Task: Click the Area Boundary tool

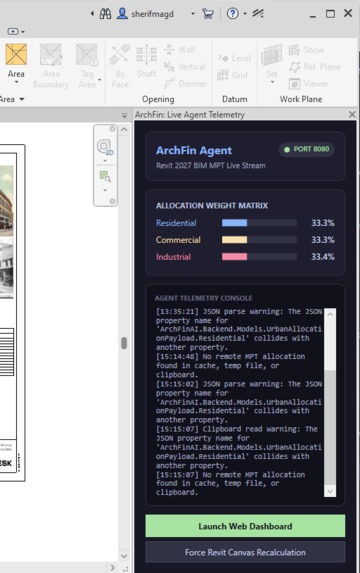Action: click(51, 66)
